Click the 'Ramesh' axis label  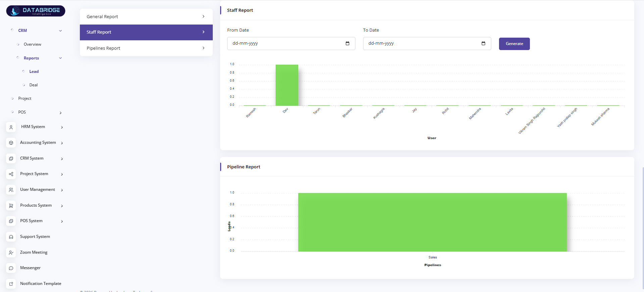click(x=251, y=113)
